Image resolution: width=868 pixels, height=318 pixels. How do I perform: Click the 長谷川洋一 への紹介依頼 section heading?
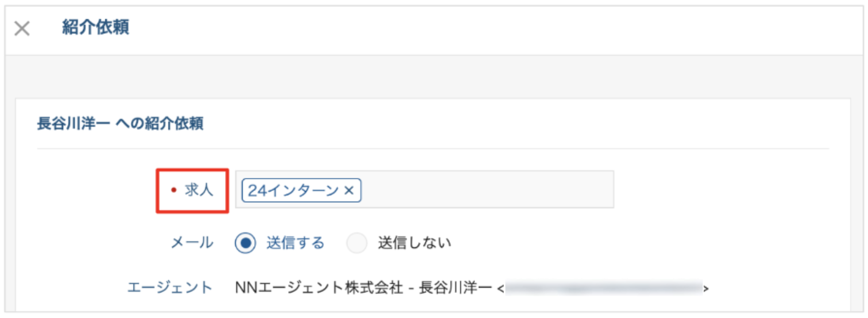tap(120, 124)
